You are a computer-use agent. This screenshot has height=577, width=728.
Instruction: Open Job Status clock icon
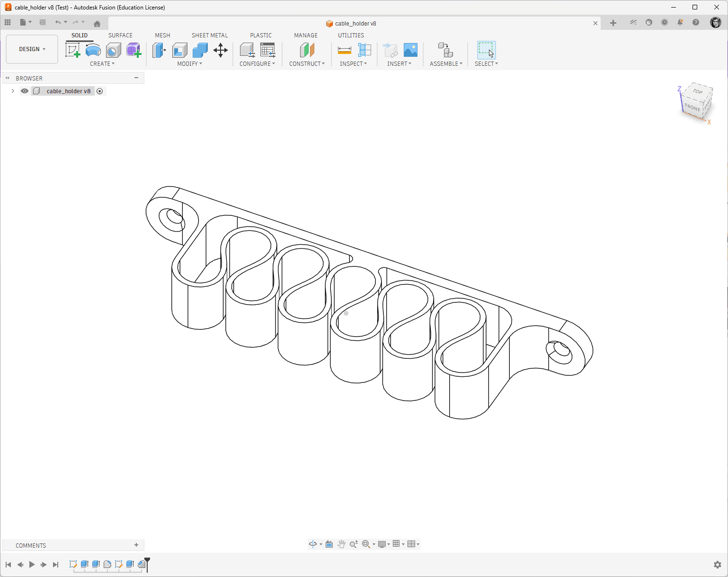(665, 22)
